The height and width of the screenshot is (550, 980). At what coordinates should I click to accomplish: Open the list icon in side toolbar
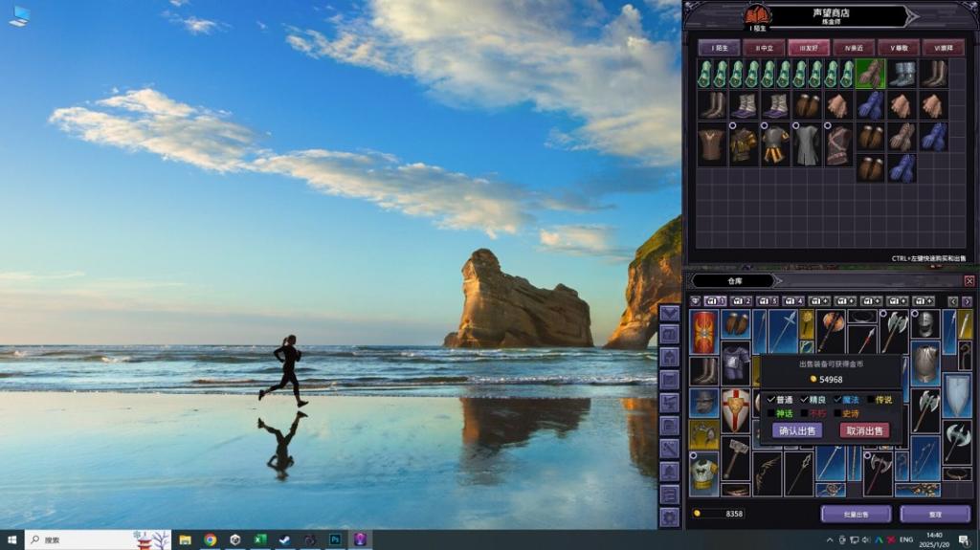[669, 495]
